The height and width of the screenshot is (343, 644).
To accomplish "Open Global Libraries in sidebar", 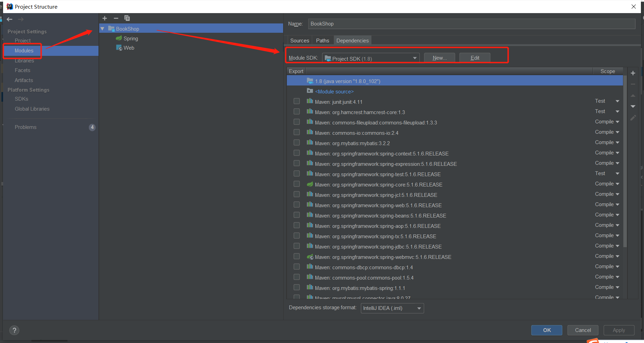I will pos(32,109).
